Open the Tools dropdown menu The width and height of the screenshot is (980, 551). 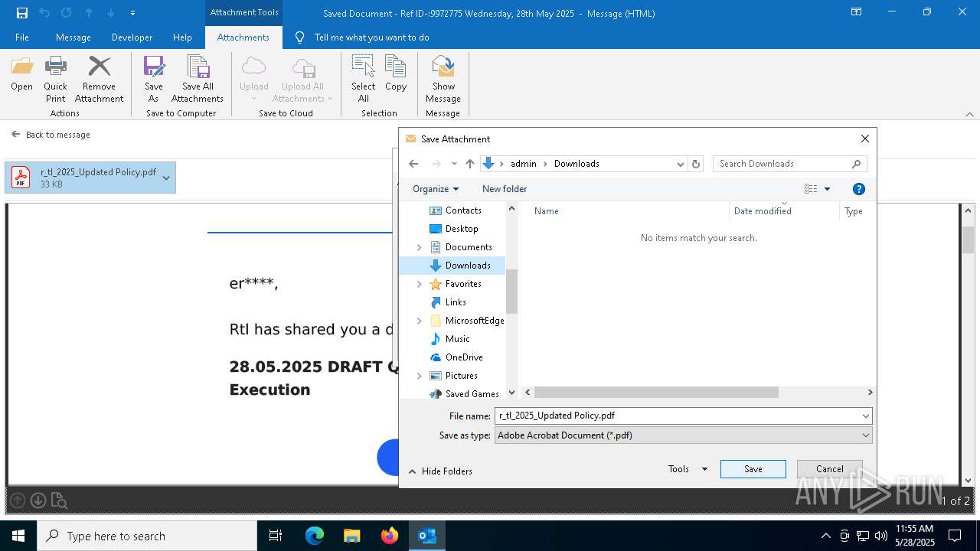(688, 469)
